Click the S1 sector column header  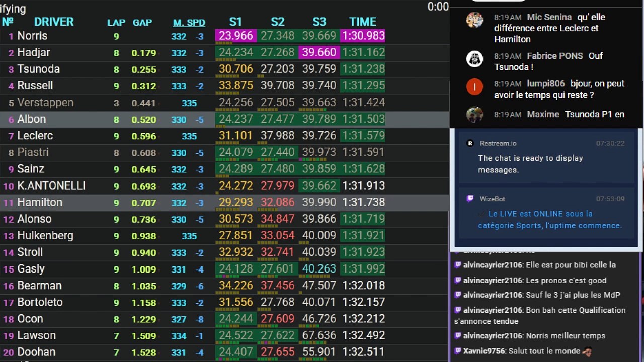(235, 22)
